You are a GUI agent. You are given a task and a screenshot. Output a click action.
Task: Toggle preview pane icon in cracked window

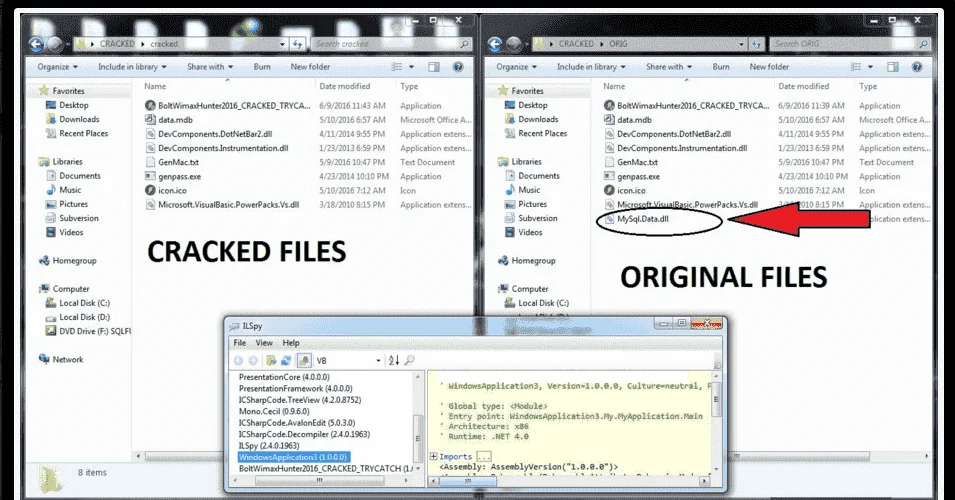[434, 66]
